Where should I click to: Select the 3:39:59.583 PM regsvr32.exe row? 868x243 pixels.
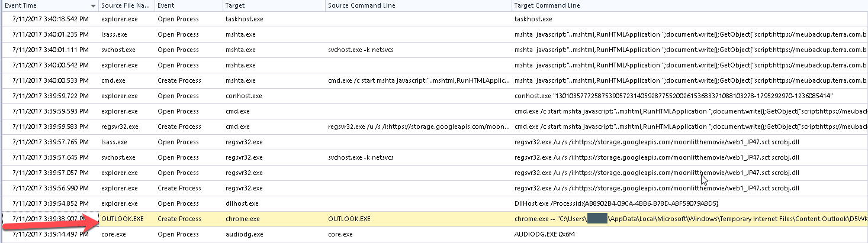click(49, 127)
